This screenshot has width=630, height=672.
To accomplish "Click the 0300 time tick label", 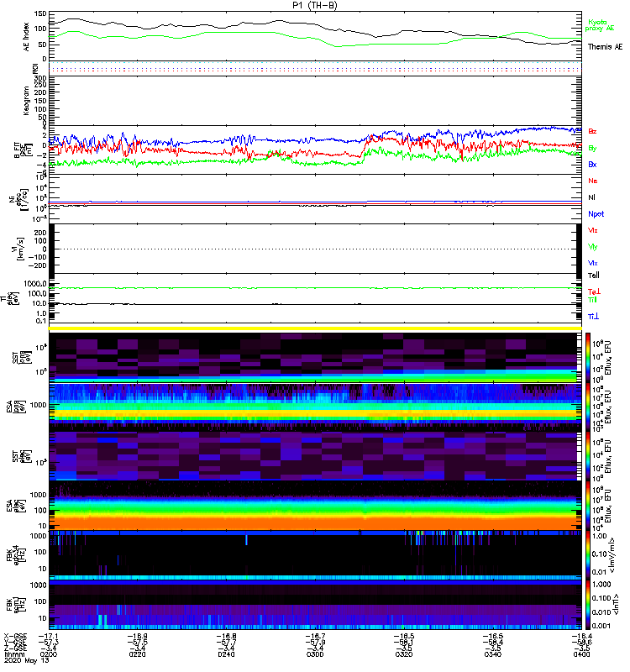I will click(315, 654).
